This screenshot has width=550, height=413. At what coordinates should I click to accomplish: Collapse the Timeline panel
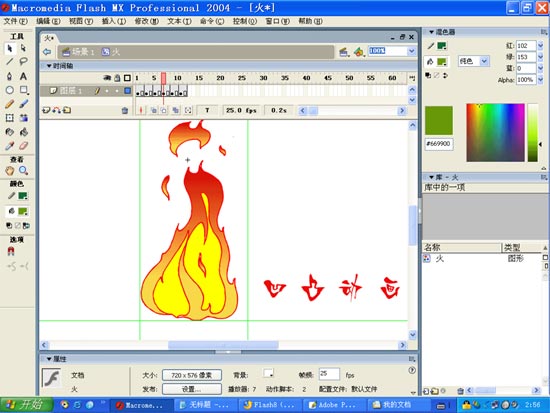(x=49, y=66)
